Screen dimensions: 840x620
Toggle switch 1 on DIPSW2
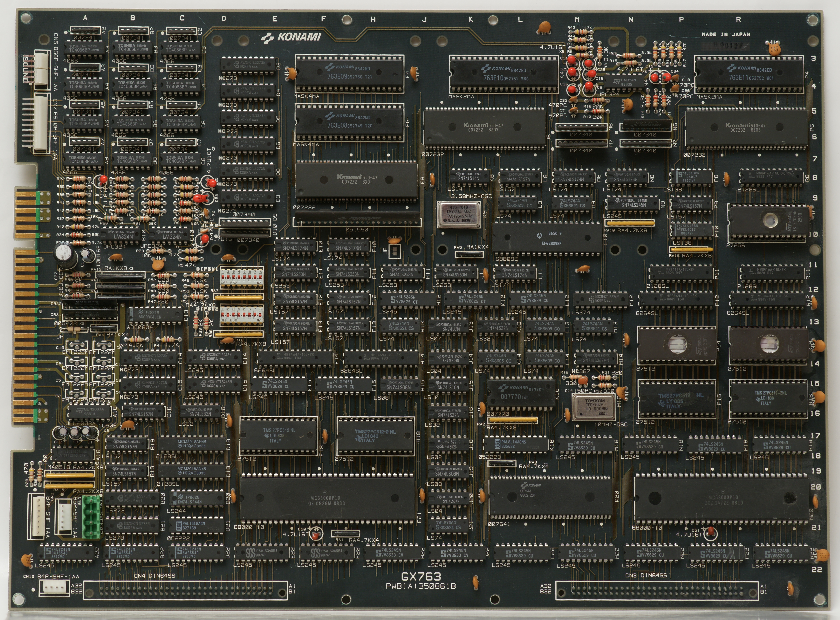[x=223, y=314]
